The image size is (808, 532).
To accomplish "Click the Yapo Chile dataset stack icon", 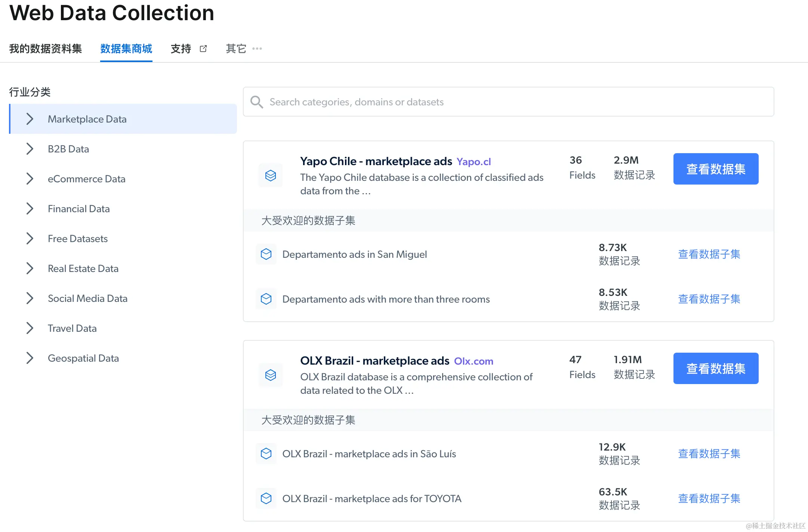I will (270, 175).
